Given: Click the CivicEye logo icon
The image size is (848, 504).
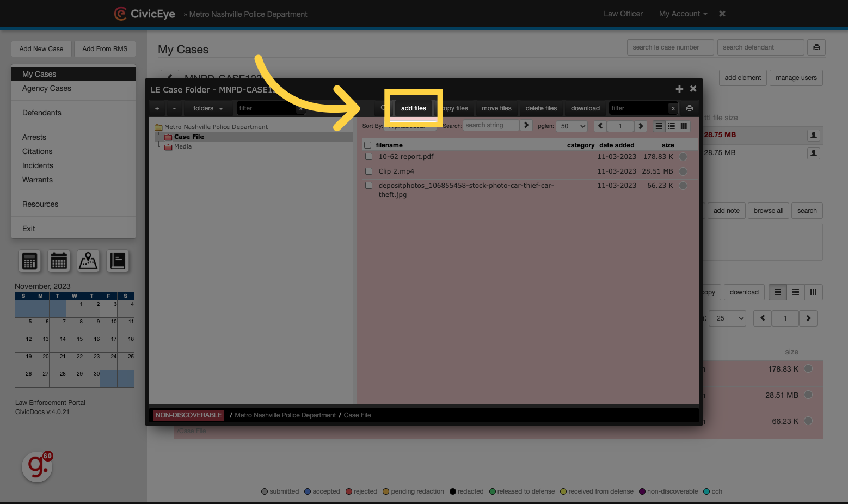Looking at the screenshot, I should pos(120,14).
